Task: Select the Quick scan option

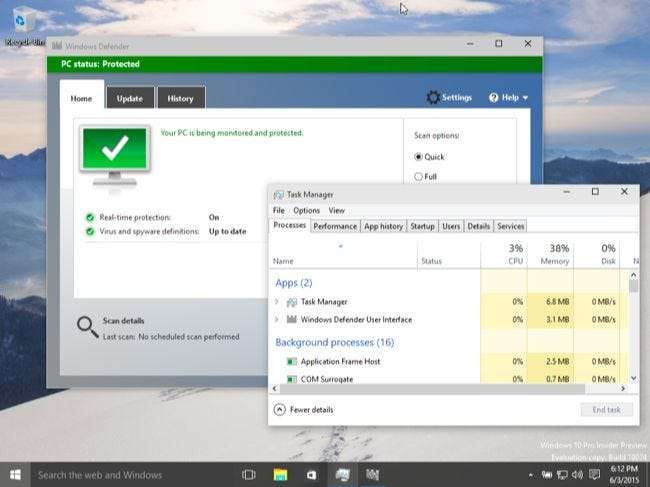Action: [x=419, y=157]
